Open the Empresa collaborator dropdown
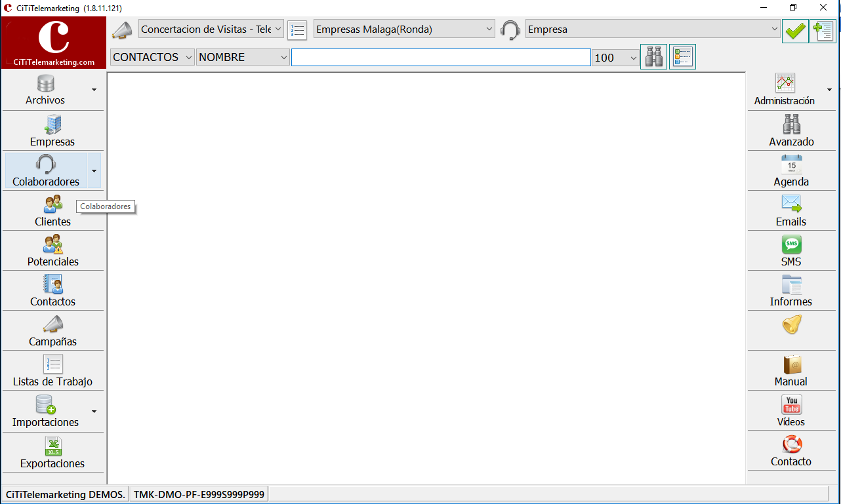Screen dimensions: 841x504 [x=653, y=29]
